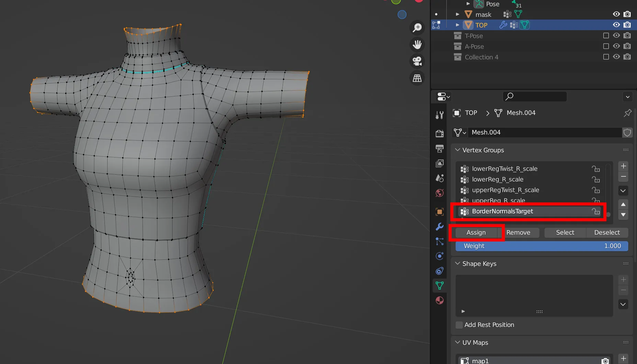Viewport: 637px width, 364px height.
Task: Toggle lock on lowerRegTwist_R_scale group
Action: (596, 169)
